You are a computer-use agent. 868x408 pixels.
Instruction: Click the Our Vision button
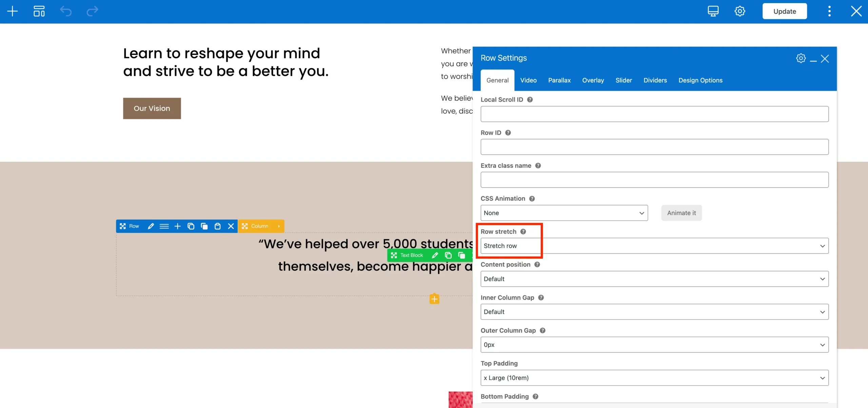[152, 108]
